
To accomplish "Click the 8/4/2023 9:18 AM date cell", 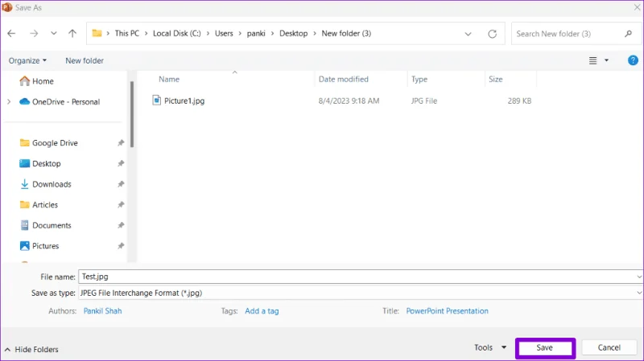I will pos(349,101).
